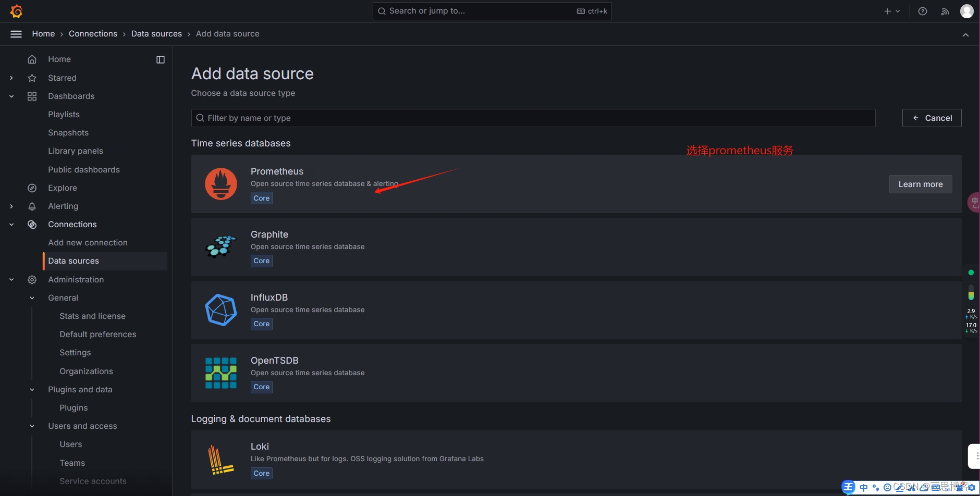Click the Loki logo icon
980x496 pixels.
pyautogui.click(x=221, y=459)
